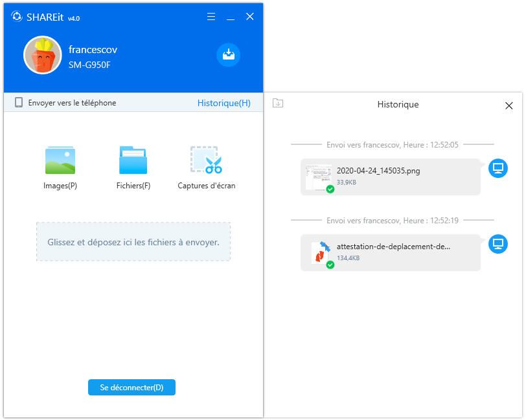Click francescov's avatar picture
This screenshot has height=420, width=526.
(43, 55)
